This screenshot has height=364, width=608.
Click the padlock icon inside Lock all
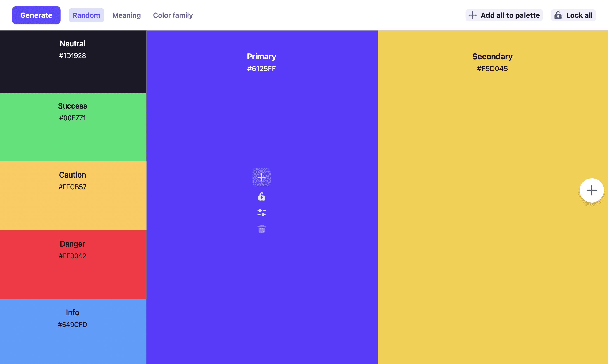(558, 15)
